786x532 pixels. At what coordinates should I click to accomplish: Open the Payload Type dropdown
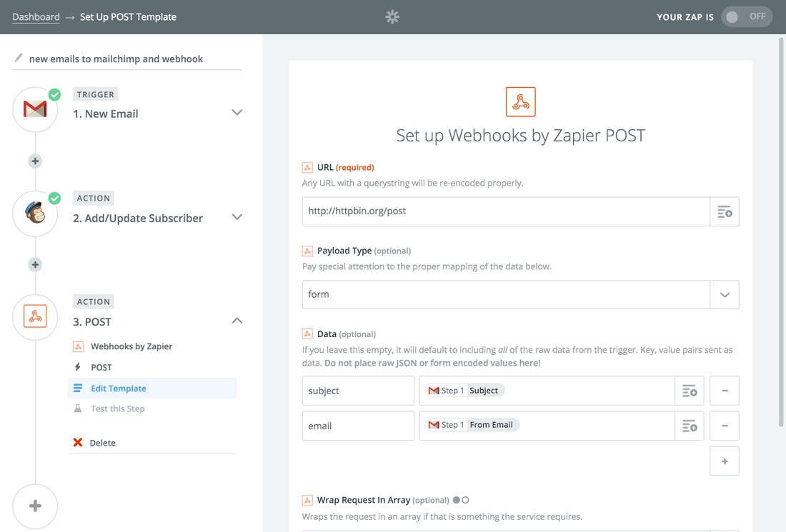tap(725, 294)
